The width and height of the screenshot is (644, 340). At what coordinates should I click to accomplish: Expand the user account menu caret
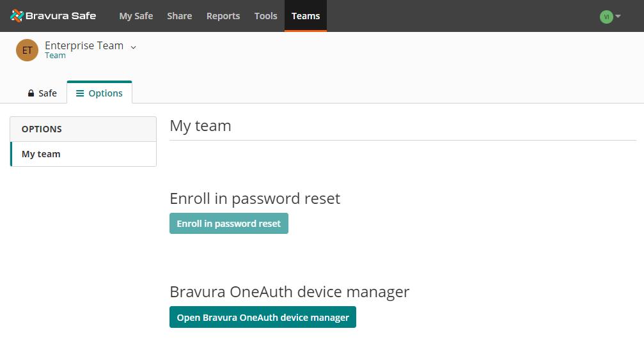pos(618,17)
